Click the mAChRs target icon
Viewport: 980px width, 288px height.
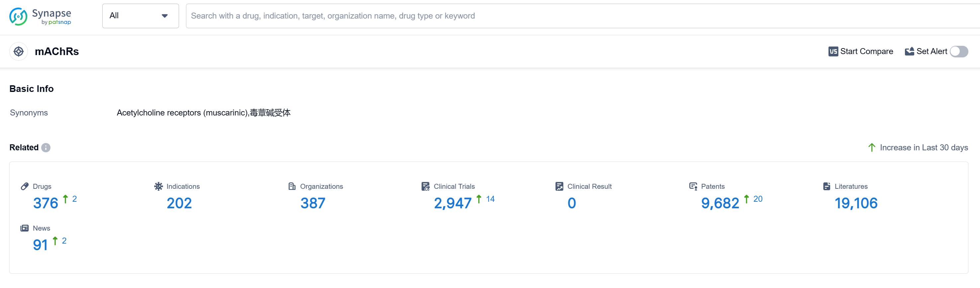pyautogui.click(x=19, y=51)
